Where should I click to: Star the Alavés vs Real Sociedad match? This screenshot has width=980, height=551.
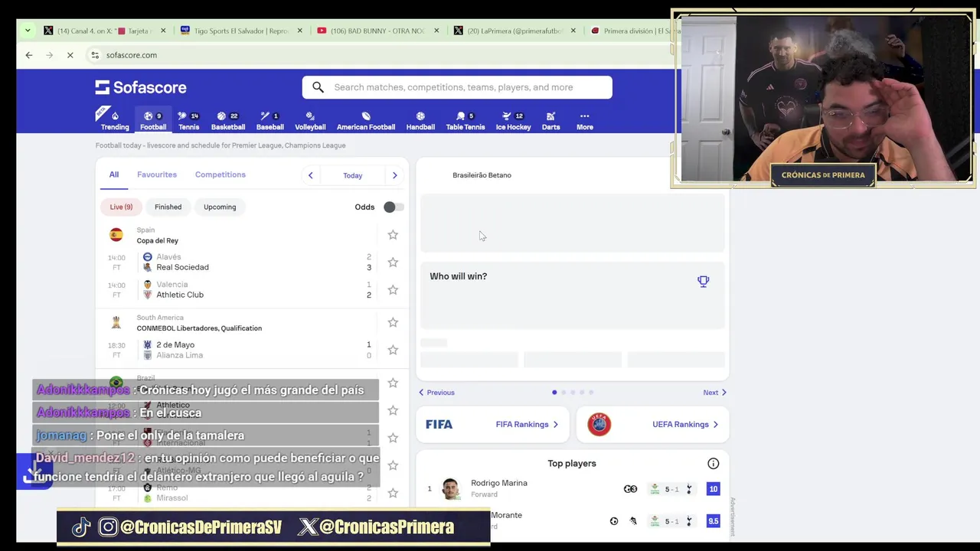(393, 262)
